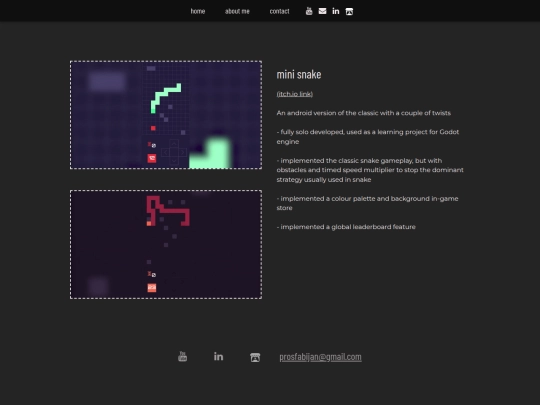Click the mini snake title heading

299,74
